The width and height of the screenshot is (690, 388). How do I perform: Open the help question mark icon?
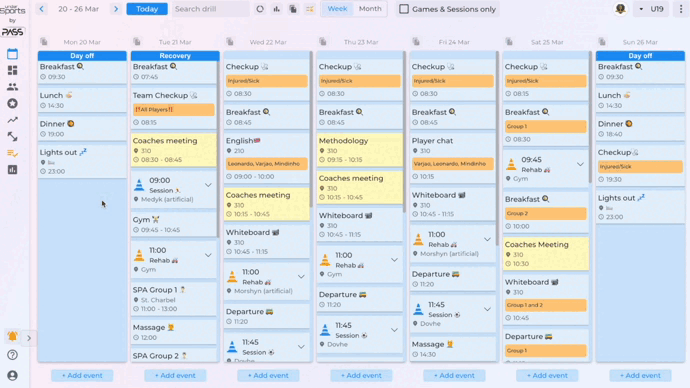[x=12, y=355]
